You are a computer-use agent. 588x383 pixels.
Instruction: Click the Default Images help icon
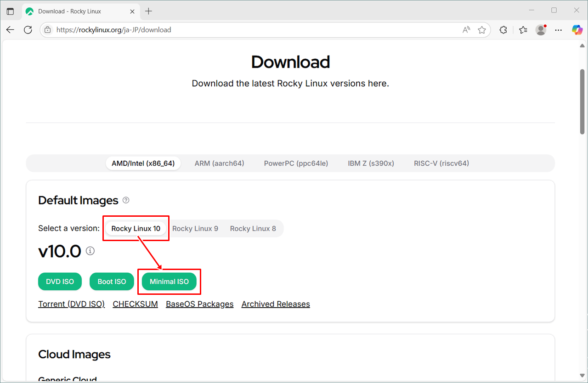126,200
